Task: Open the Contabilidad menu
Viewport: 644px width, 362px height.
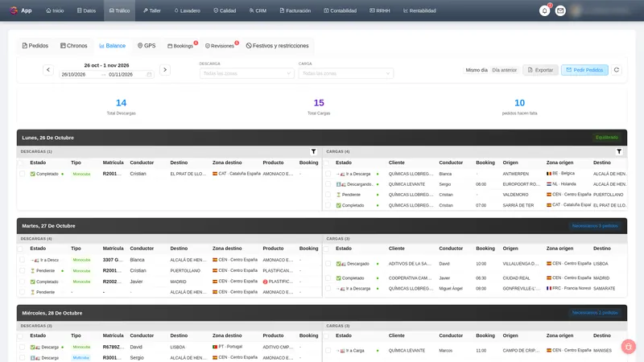Action: pos(340,10)
